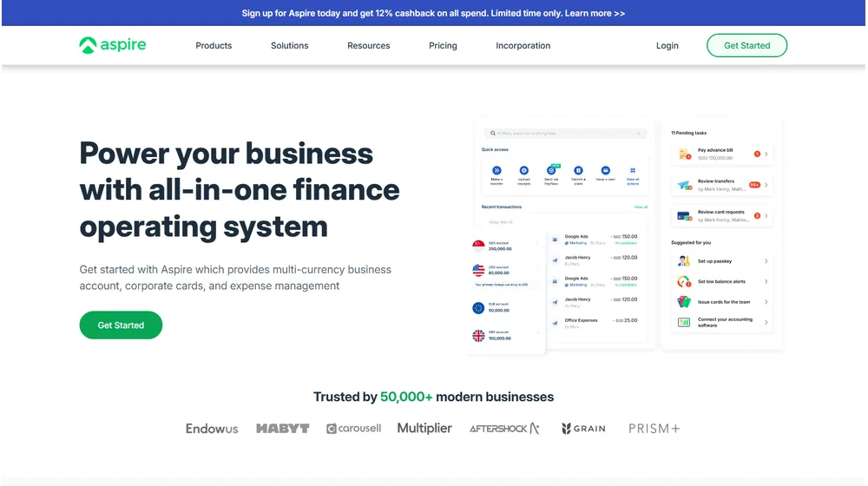Image resolution: width=868 pixels, height=486 pixels.
Task: Click the '150,000.00' GBP balance
Action: [500, 338]
